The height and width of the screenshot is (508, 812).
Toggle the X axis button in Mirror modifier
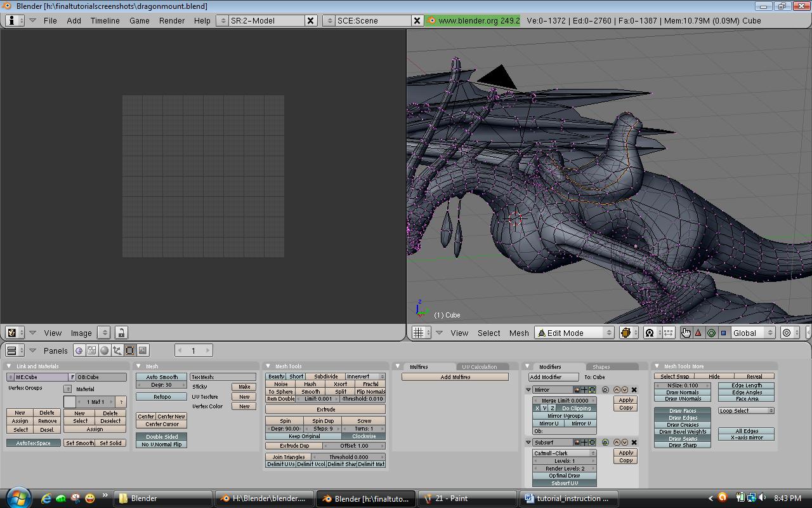[x=537, y=408]
